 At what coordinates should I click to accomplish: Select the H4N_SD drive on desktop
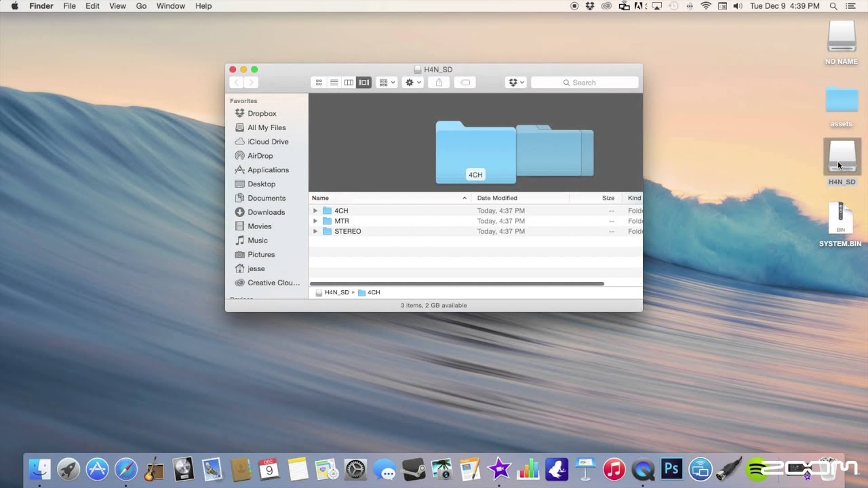842,163
